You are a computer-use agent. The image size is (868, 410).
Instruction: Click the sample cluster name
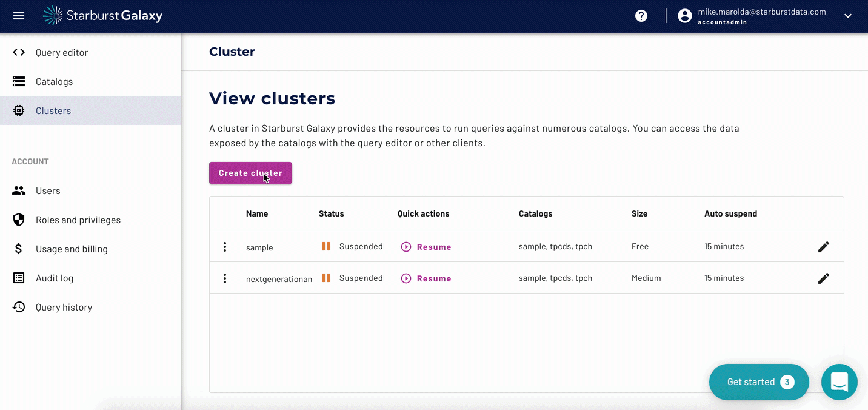tap(259, 247)
